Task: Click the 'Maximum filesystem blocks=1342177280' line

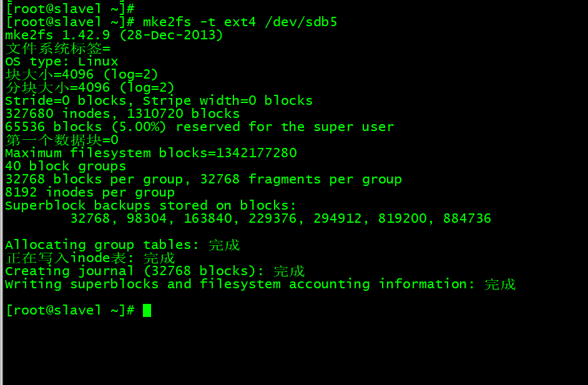Action: click(151, 154)
